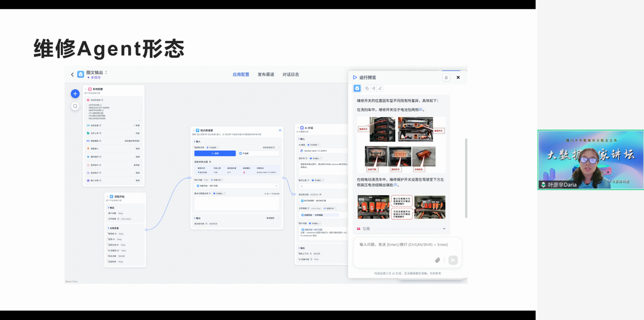Screen dimensions: 644x320
Task: Click the blue 选择 knowledge base button
Action: pos(215,153)
